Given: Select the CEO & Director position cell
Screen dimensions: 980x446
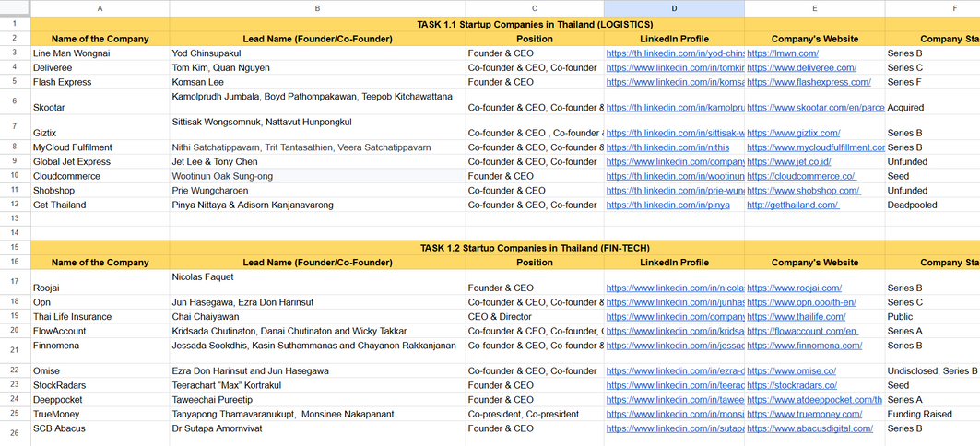Looking at the screenshot, I should pyautogui.click(x=535, y=317).
